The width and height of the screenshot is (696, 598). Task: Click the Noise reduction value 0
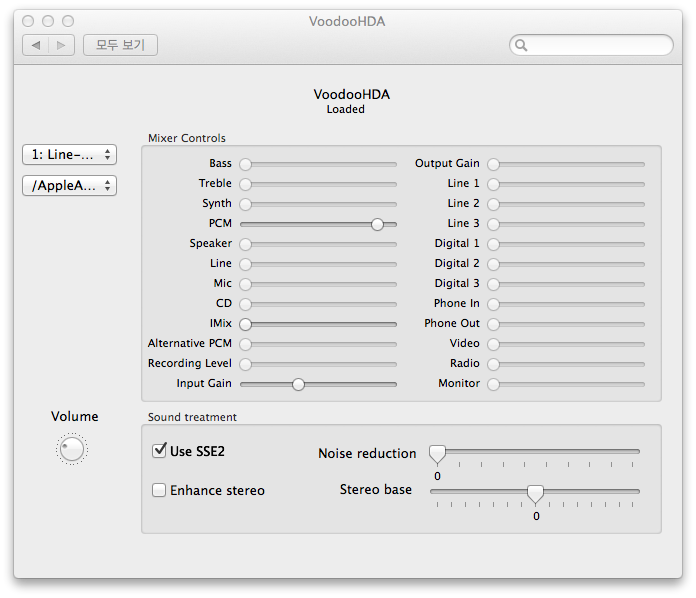pyautogui.click(x=437, y=476)
